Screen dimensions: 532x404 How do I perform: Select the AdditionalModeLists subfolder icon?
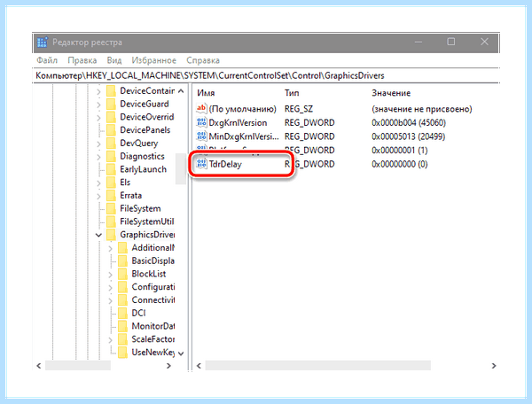pos(123,248)
